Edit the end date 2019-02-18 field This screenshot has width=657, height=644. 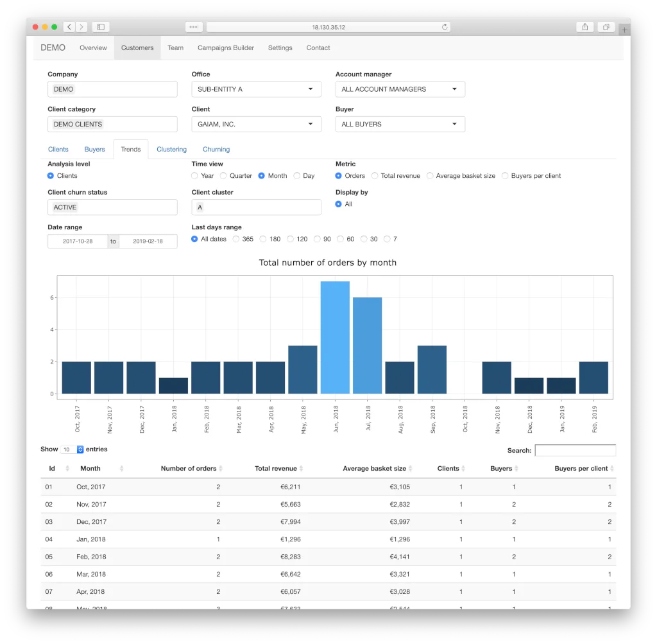click(x=148, y=241)
